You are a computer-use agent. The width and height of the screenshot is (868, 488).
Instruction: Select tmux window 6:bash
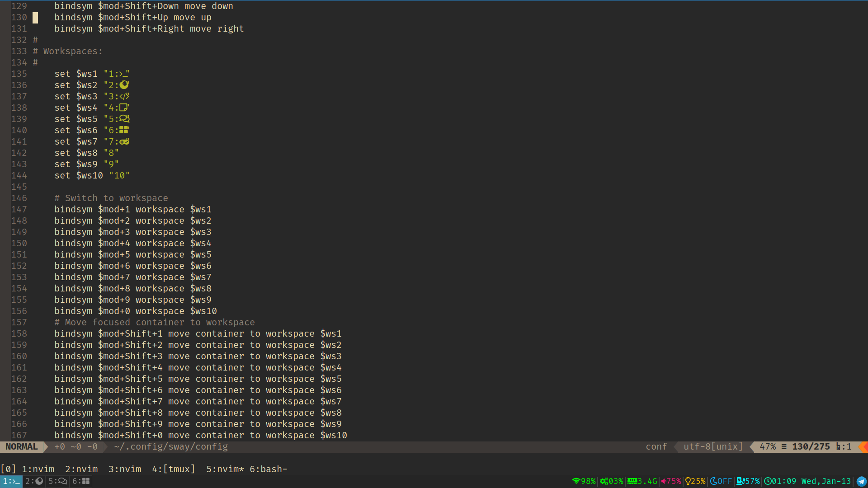(268, 469)
